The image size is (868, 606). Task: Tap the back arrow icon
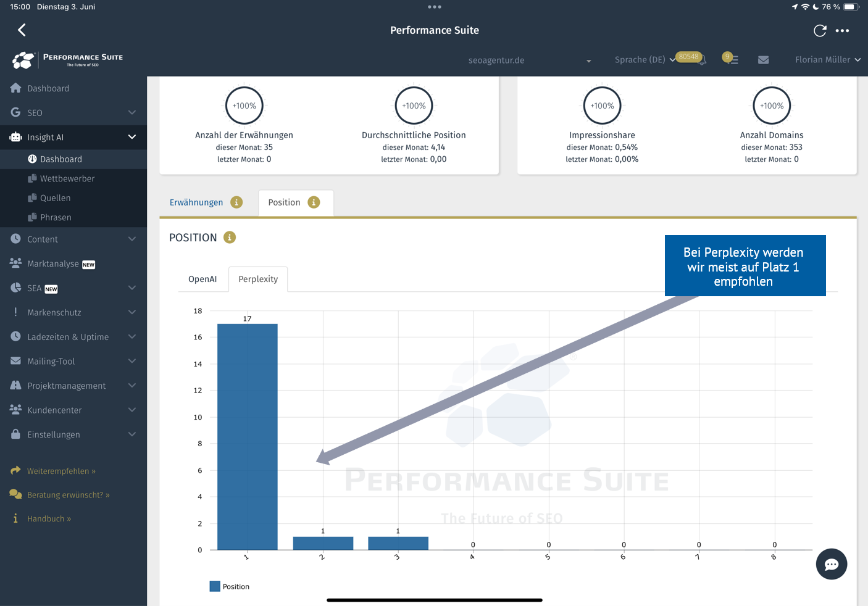(22, 30)
